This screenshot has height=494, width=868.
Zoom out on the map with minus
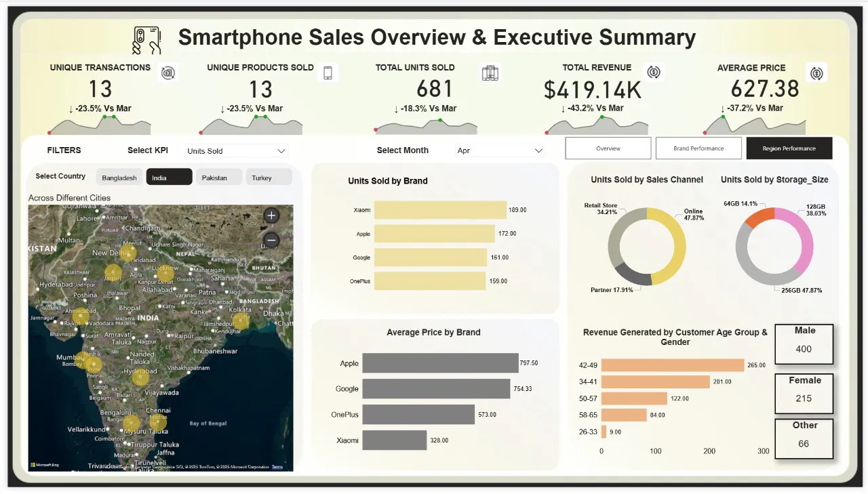tap(271, 240)
